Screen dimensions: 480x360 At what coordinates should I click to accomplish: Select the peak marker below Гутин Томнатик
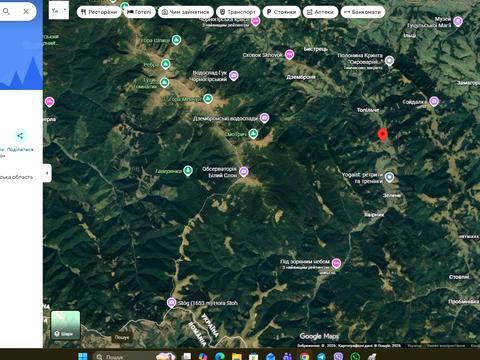click(208, 99)
